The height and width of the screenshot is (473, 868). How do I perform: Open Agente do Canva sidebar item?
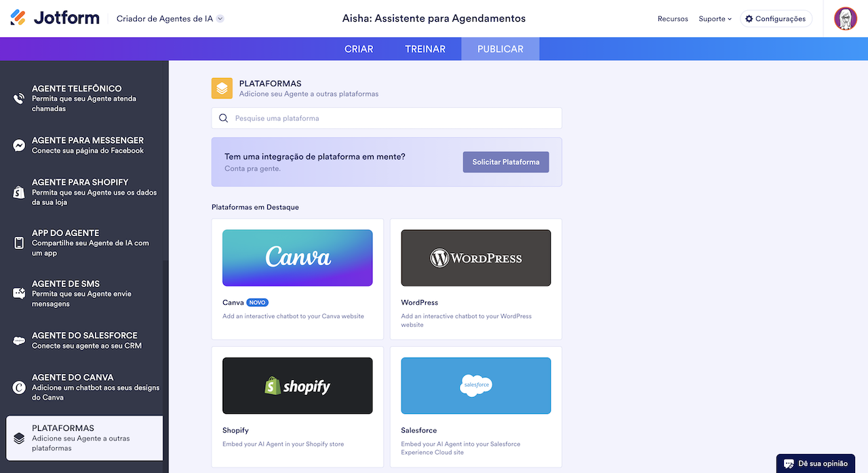84,387
